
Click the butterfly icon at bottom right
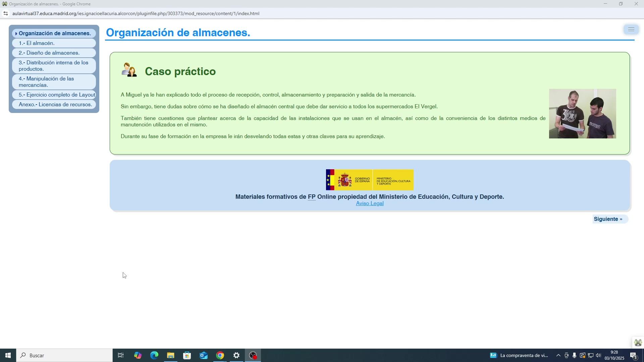click(x=638, y=343)
